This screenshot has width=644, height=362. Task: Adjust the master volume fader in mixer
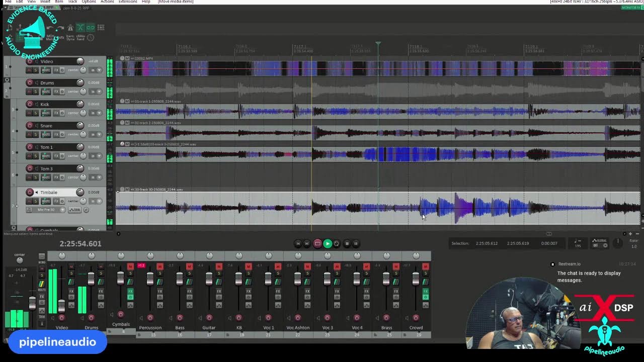coord(32,303)
